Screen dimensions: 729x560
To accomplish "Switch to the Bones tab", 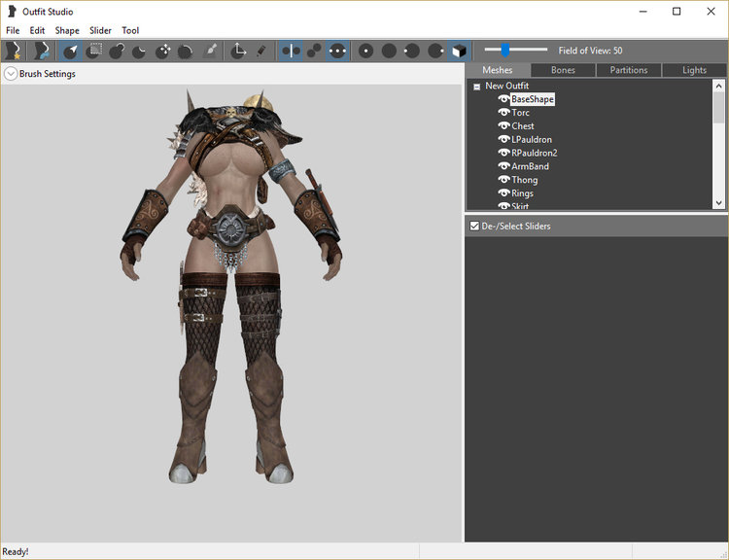I will tap(563, 70).
